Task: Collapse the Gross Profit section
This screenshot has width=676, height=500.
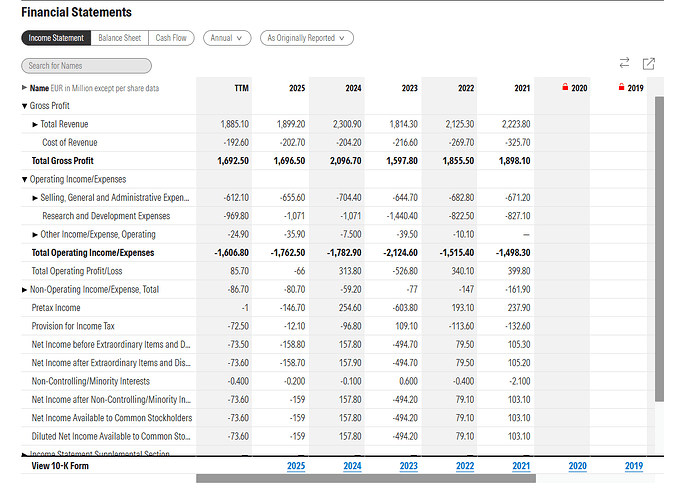Action: [25, 106]
